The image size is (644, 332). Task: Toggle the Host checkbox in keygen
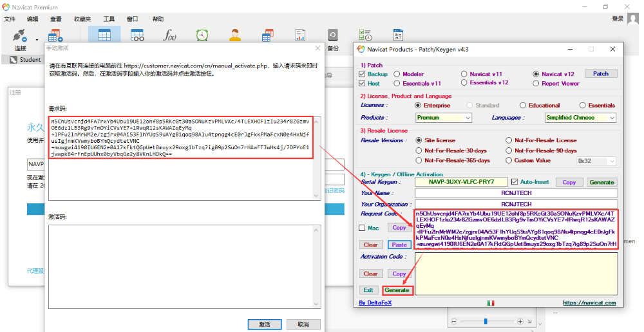point(362,83)
